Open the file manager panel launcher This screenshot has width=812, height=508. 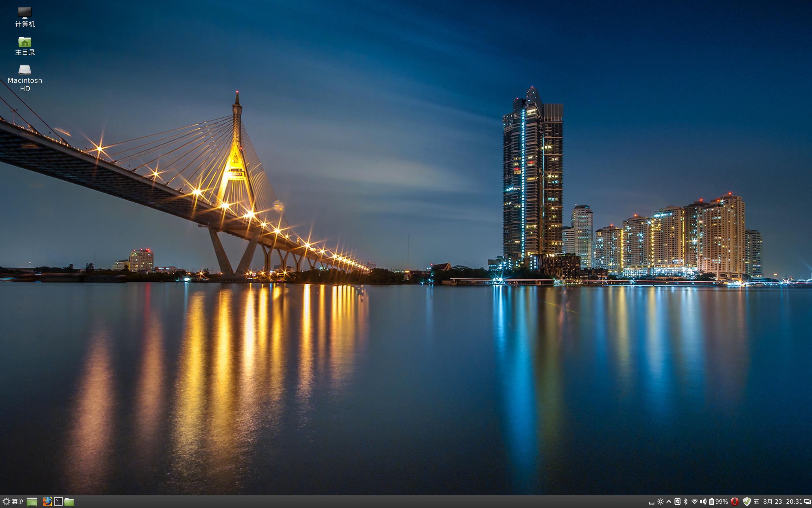[x=69, y=502]
